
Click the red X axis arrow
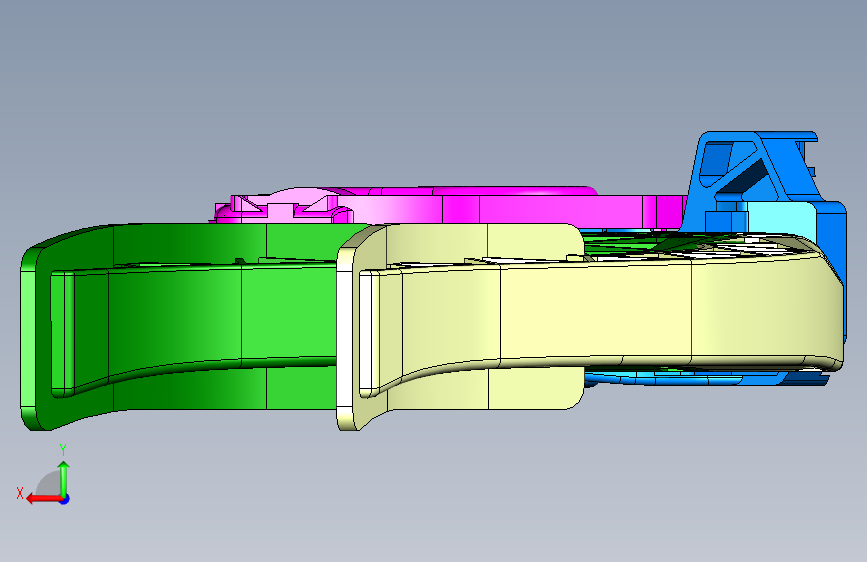(43, 499)
